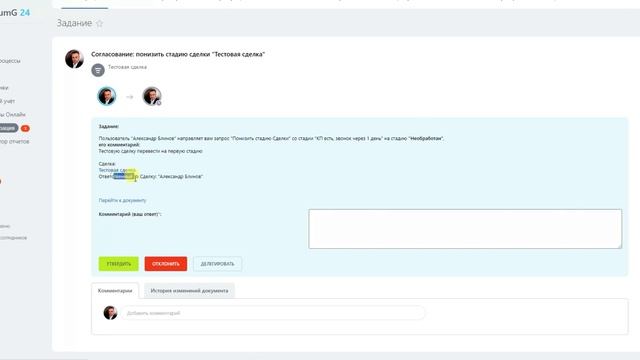Open the sidebar item ending in отчетов

point(15,142)
